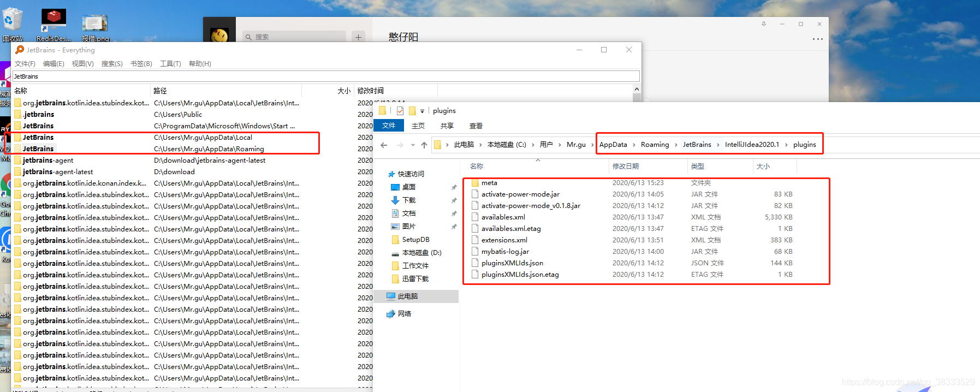Open the 书签(B) menu in Everything
Screen dimensions: 980x392
[141, 64]
